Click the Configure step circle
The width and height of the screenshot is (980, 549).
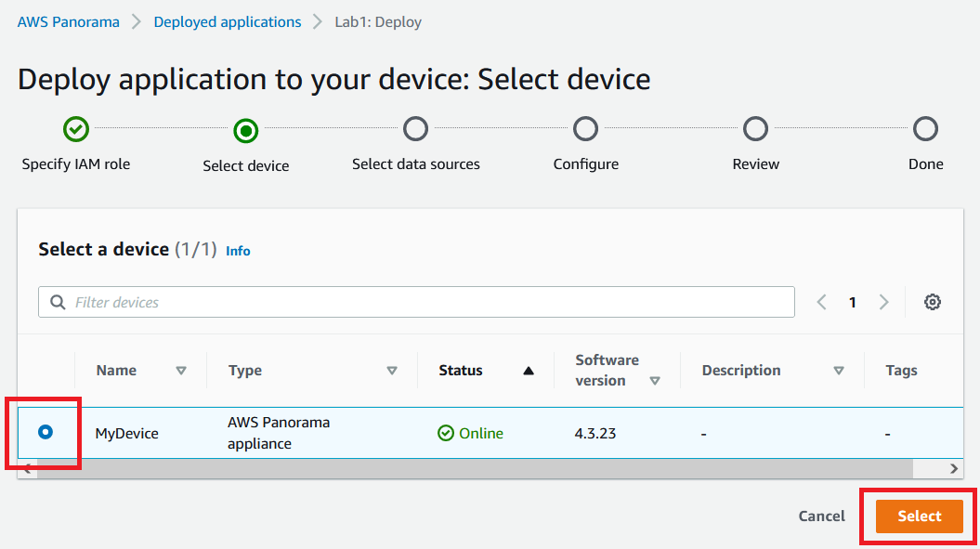[x=585, y=129]
